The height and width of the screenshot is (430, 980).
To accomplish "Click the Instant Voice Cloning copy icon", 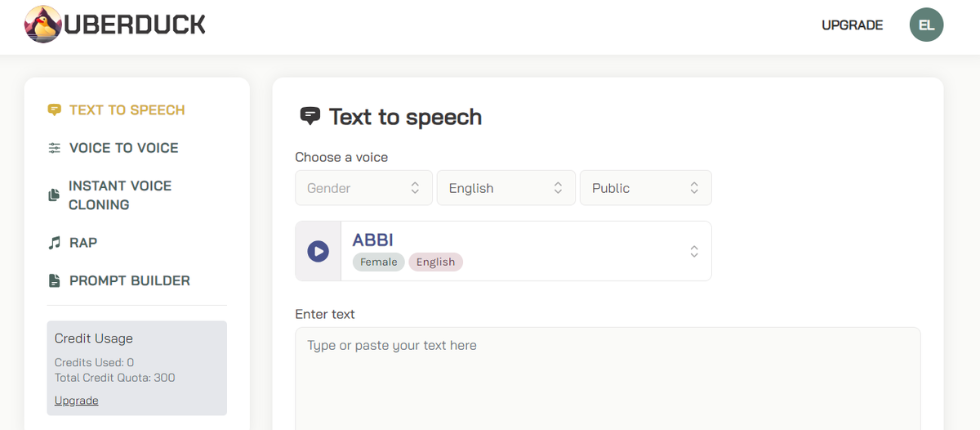I will point(54,195).
